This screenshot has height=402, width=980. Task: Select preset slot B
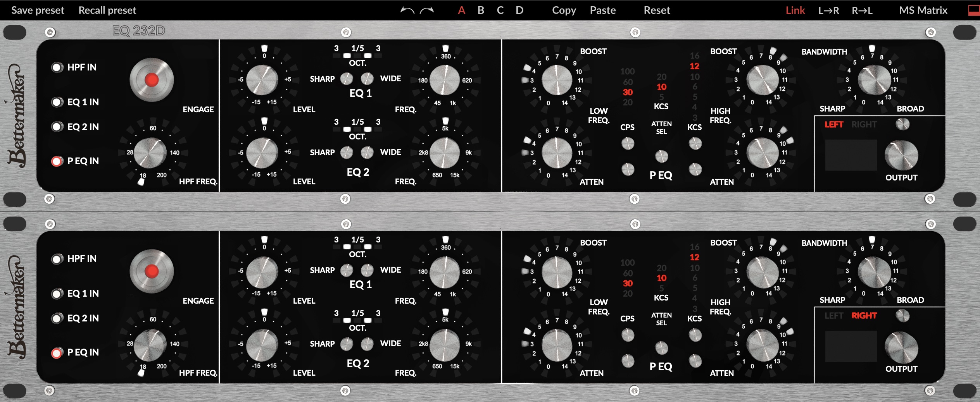(481, 10)
